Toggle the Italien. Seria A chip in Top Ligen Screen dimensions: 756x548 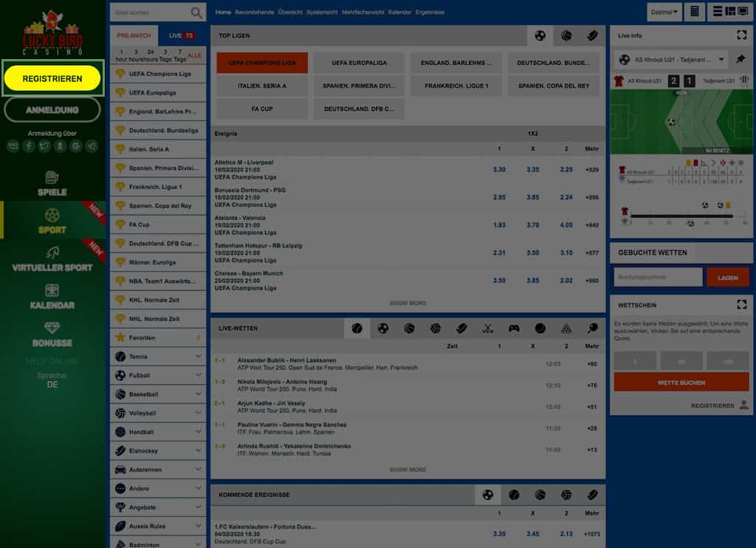262,86
